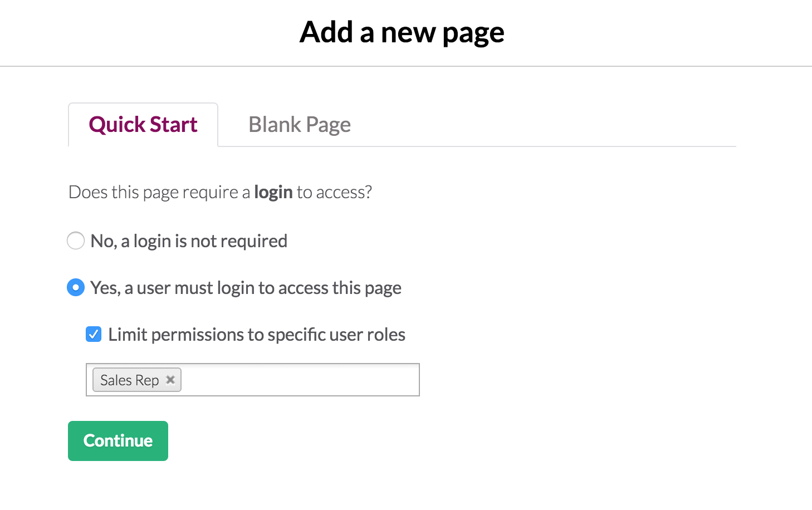Viewport: 812px width, 510px height.
Task: Click the Sales Rep tag chip label
Action: tap(130, 380)
